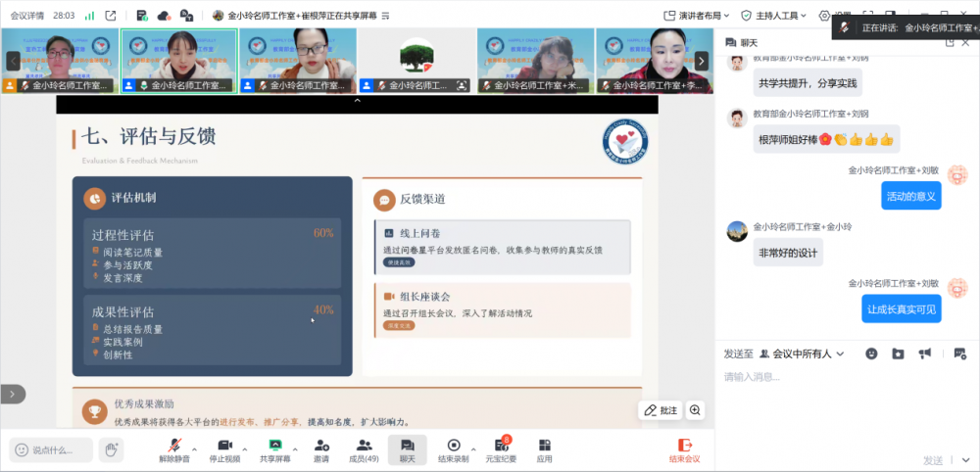Expand the 主持人工具 host tools menu
The height and width of the screenshot is (472, 980).
click(x=775, y=15)
